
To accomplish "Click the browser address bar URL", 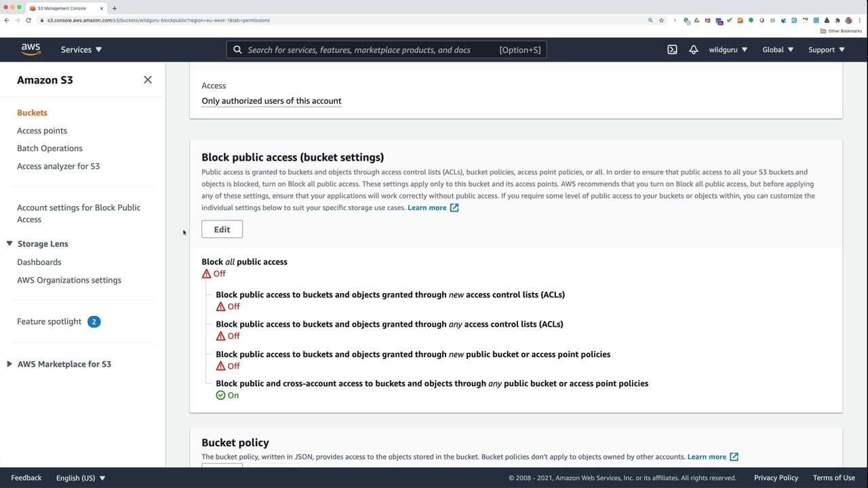I will (x=159, y=20).
